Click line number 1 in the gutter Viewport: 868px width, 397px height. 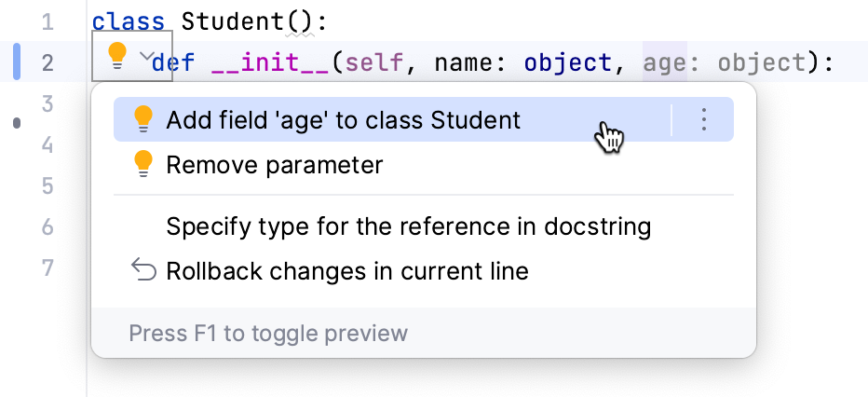[x=47, y=21]
